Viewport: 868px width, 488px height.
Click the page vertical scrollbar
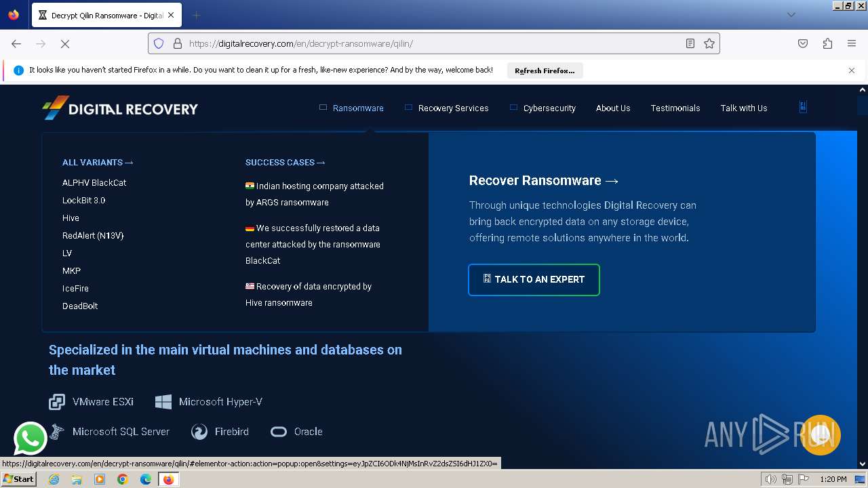click(863, 277)
